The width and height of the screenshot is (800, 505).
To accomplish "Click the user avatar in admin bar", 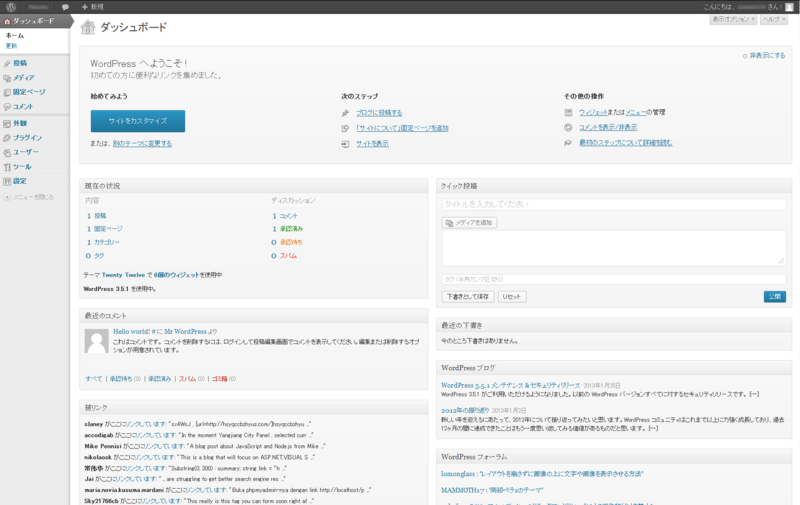I will (789, 7).
